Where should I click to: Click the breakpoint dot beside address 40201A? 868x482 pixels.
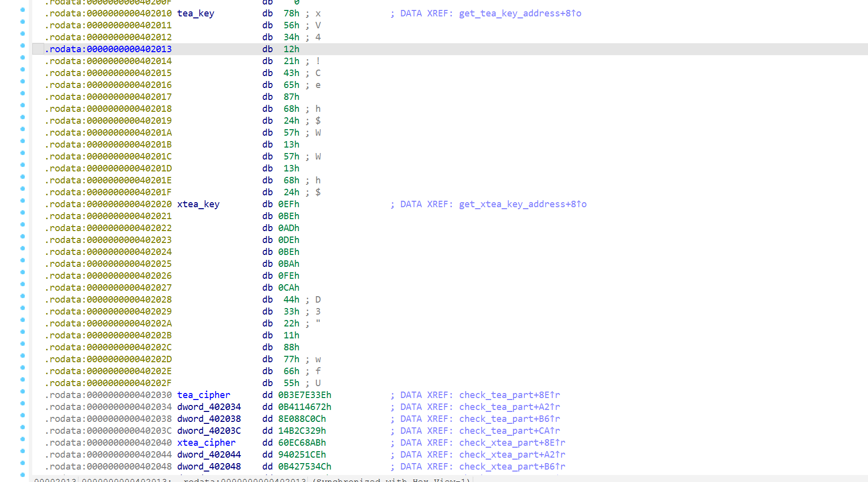tap(22, 129)
